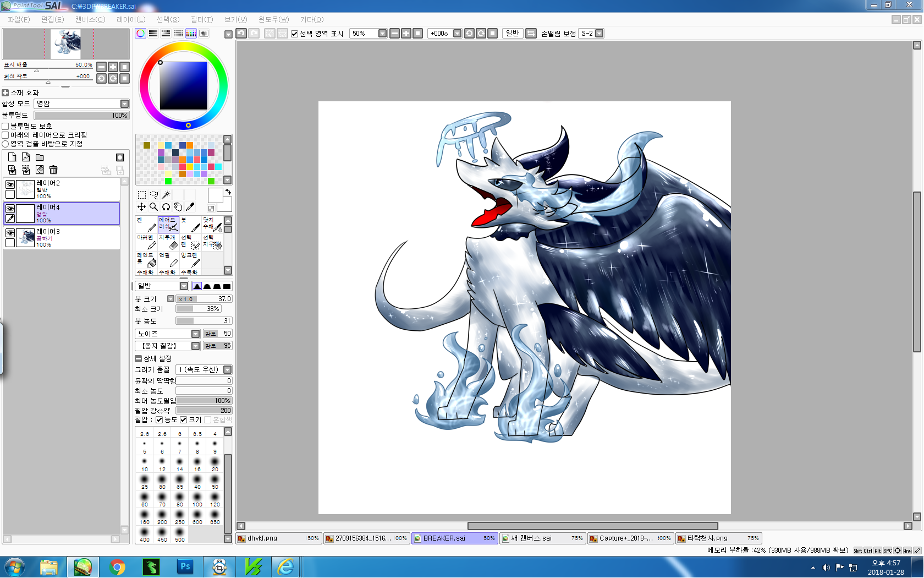924x578 pixels.
Task: Toggle 필압 크기 checkbox
Action: (x=184, y=420)
